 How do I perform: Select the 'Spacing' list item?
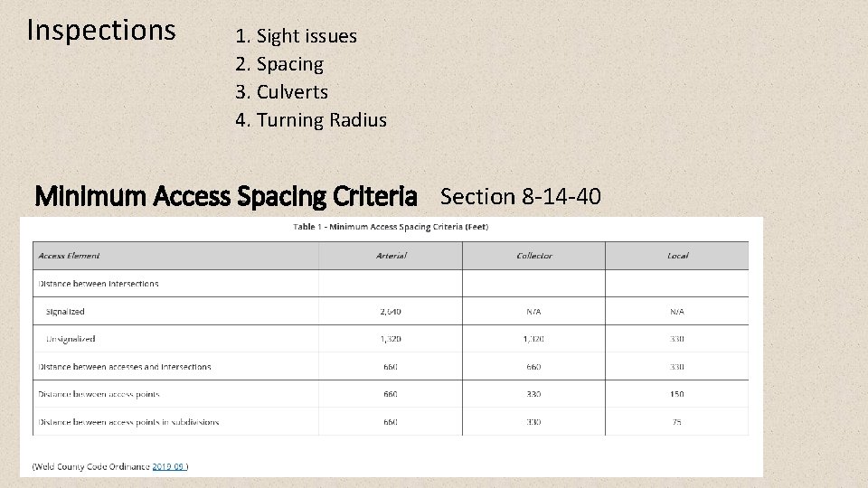click(x=279, y=64)
